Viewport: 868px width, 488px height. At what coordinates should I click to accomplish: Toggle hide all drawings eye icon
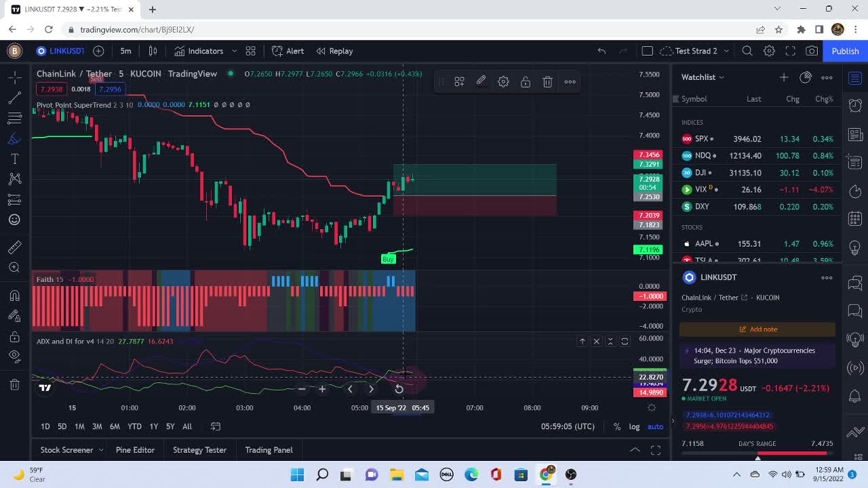pos(14,357)
